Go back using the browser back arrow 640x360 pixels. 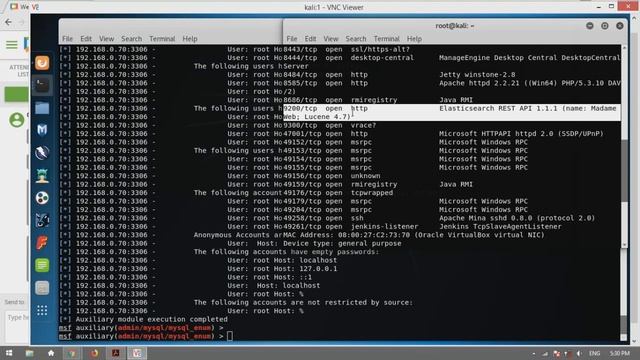[8, 22]
